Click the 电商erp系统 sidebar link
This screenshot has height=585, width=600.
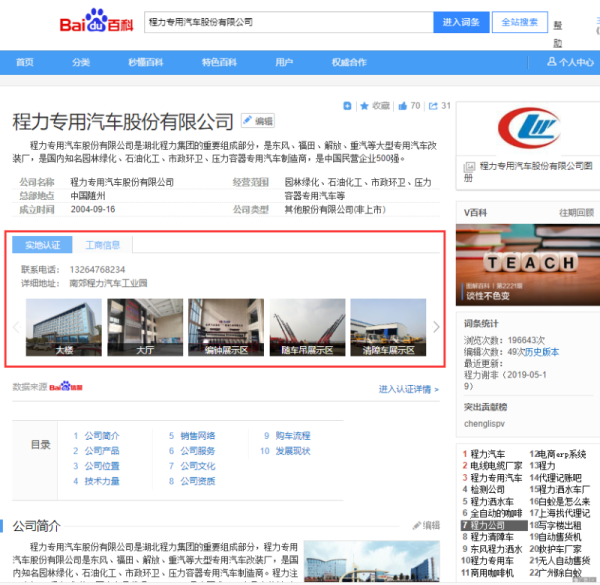pos(562,454)
